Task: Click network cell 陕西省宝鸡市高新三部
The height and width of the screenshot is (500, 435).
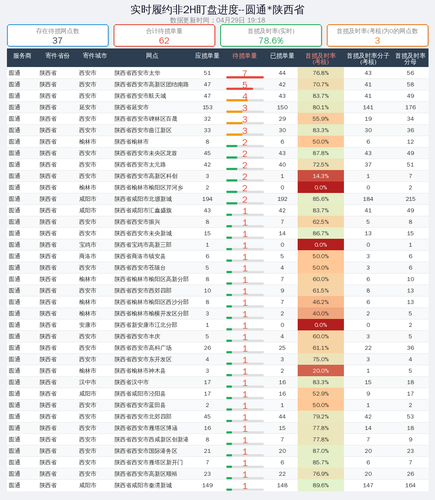Action: click(143, 245)
